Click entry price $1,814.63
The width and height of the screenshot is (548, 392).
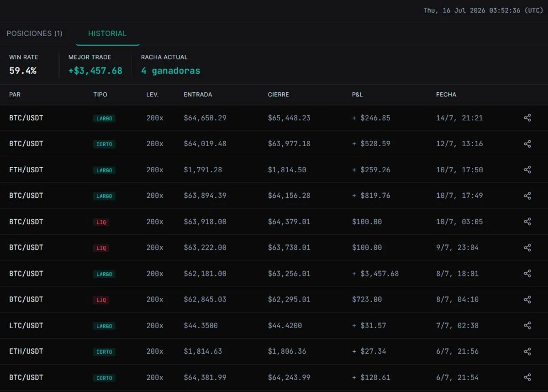(203, 351)
